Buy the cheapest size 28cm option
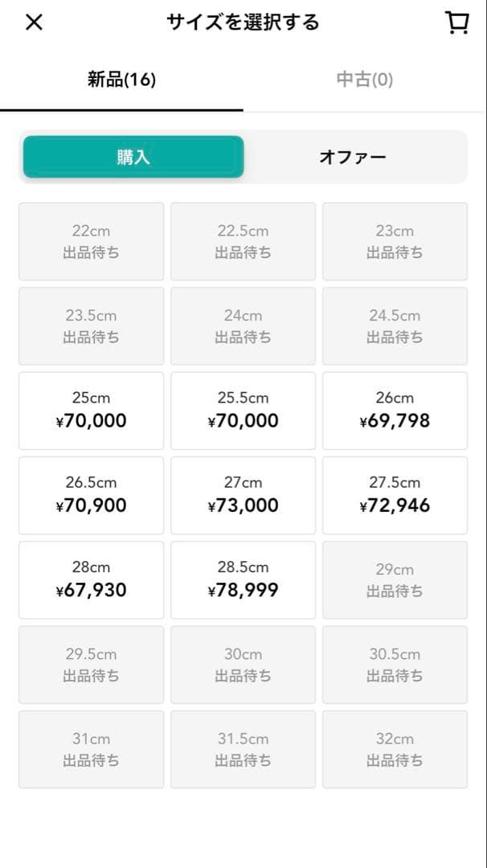The image size is (487, 868). pos(91,579)
